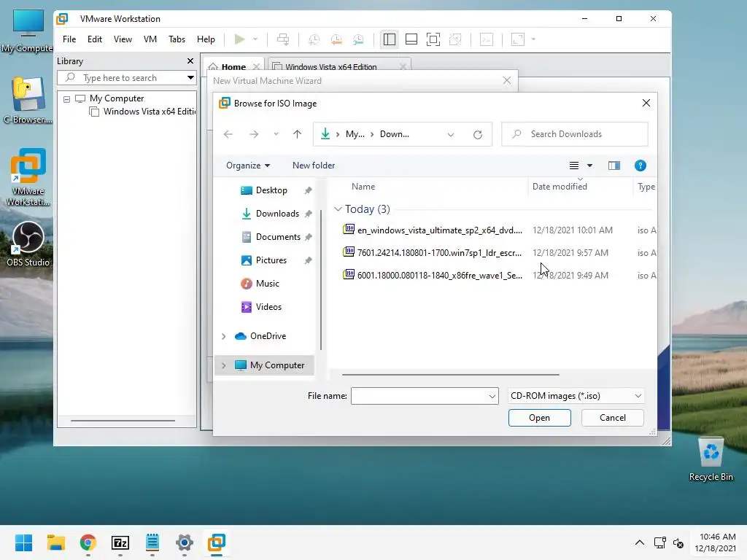Screen dimensions: 747x560
Task: Open the Organize menu
Action: (248, 166)
